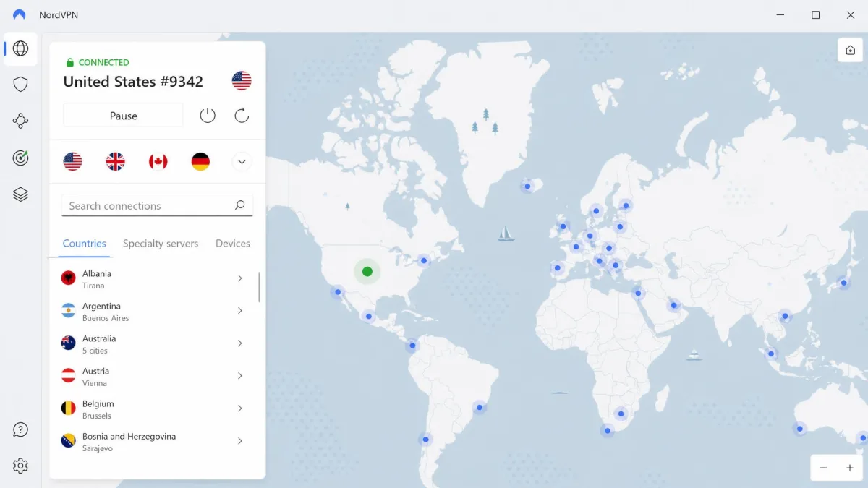This screenshot has height=488, width=868.
Task: Click the green connected server dot on map
Action: (x=367, y=271)
